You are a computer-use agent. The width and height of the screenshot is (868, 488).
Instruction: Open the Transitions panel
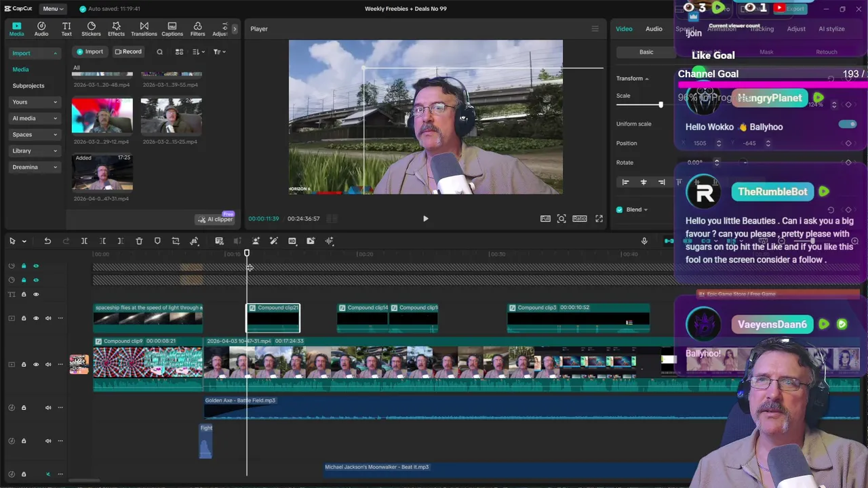click(144, 29)
